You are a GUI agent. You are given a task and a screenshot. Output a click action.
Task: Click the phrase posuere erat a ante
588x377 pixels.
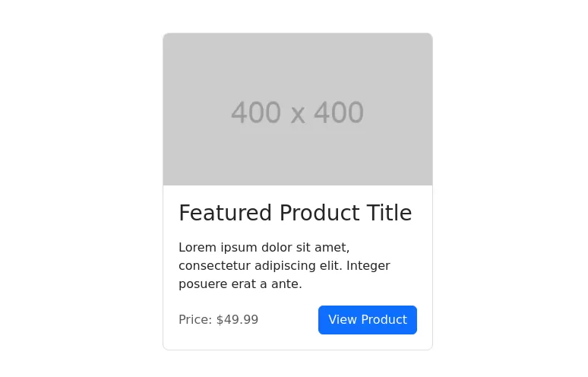(x=240, y=284)
